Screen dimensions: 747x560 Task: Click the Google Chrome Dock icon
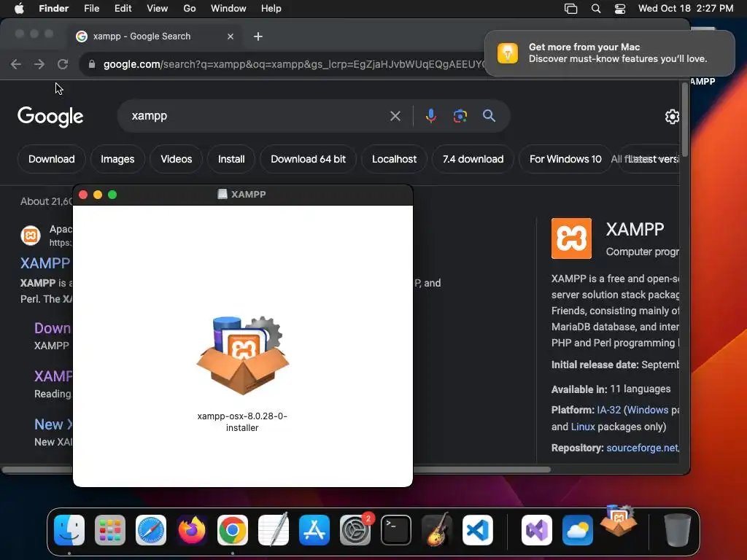(233, 529)
